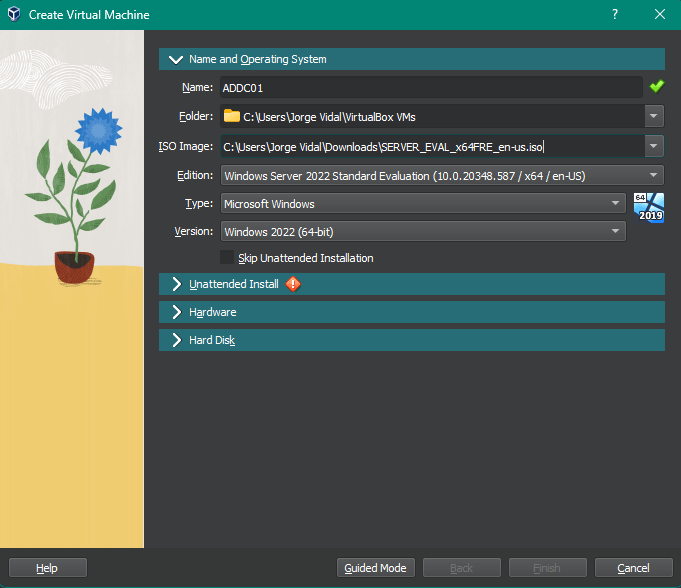Click the blue flower illustration in side panel
Screen dimensions: 681x588
[99, 131]
